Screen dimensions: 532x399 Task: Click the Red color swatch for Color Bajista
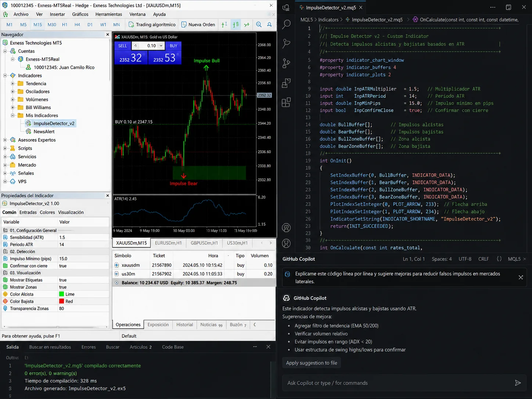pyautogui.click(x=62, y=301)
